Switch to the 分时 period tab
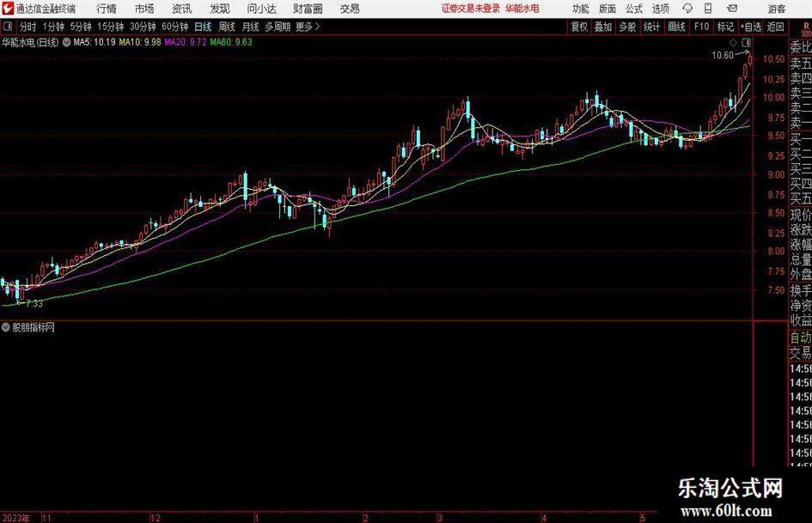This screenshot has width=812, height=523. (x=28, y=27)
